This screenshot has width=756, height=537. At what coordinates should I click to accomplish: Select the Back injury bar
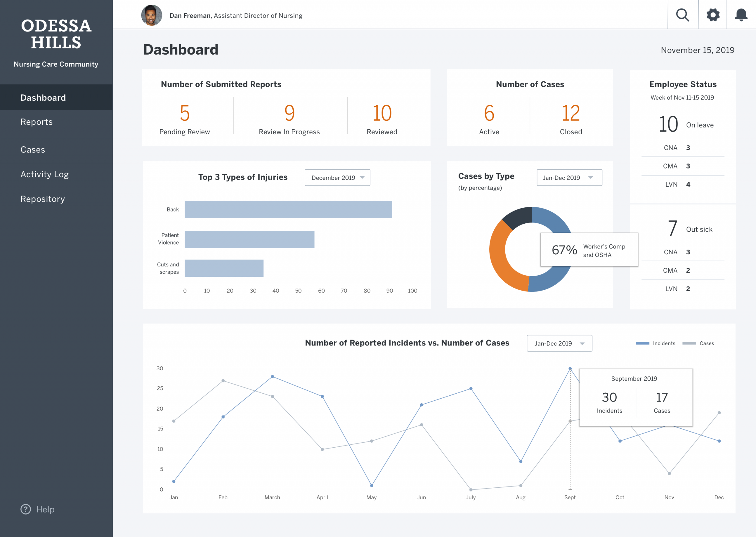click(x=288, y=209)
